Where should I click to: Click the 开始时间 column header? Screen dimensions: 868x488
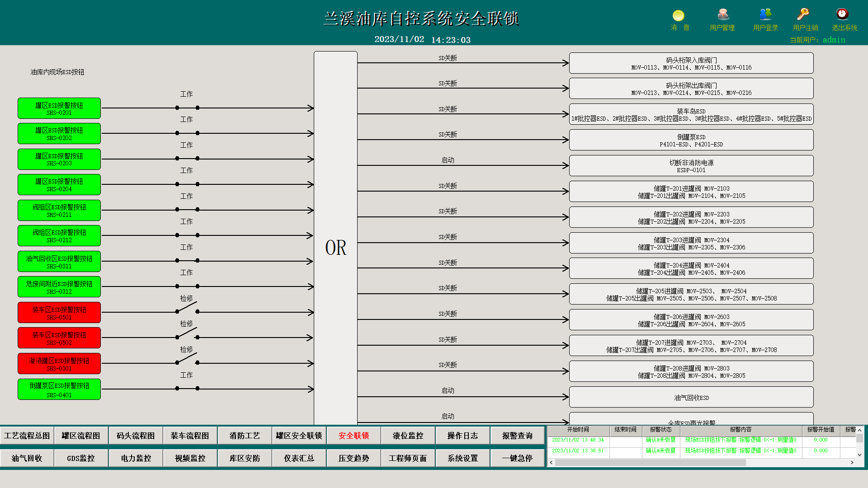coord(578,430)
